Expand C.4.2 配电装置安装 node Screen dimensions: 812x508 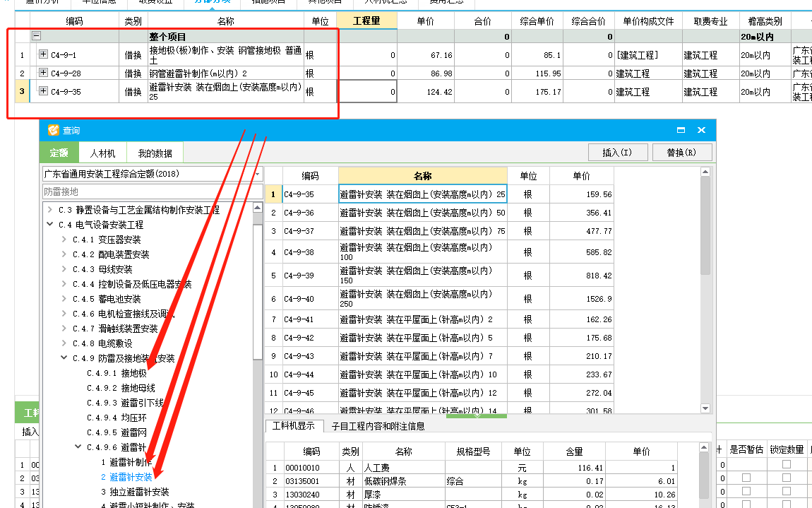[64, 254]
